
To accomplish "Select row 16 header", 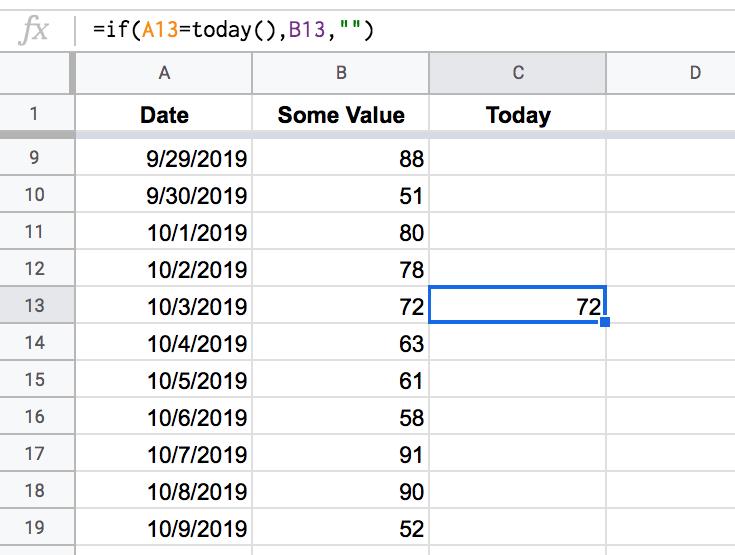I will pos(37,416).
